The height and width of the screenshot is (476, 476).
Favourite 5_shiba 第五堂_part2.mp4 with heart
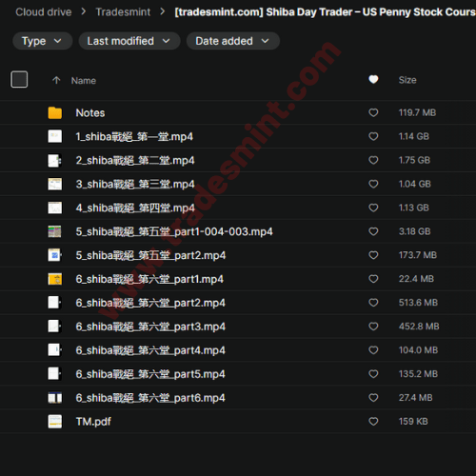tap(373, 255)
